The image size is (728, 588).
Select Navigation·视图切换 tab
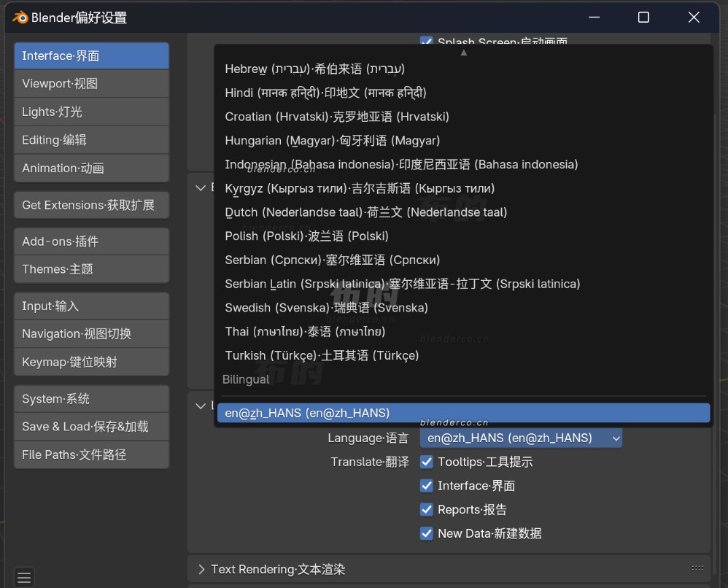[91, 333]
